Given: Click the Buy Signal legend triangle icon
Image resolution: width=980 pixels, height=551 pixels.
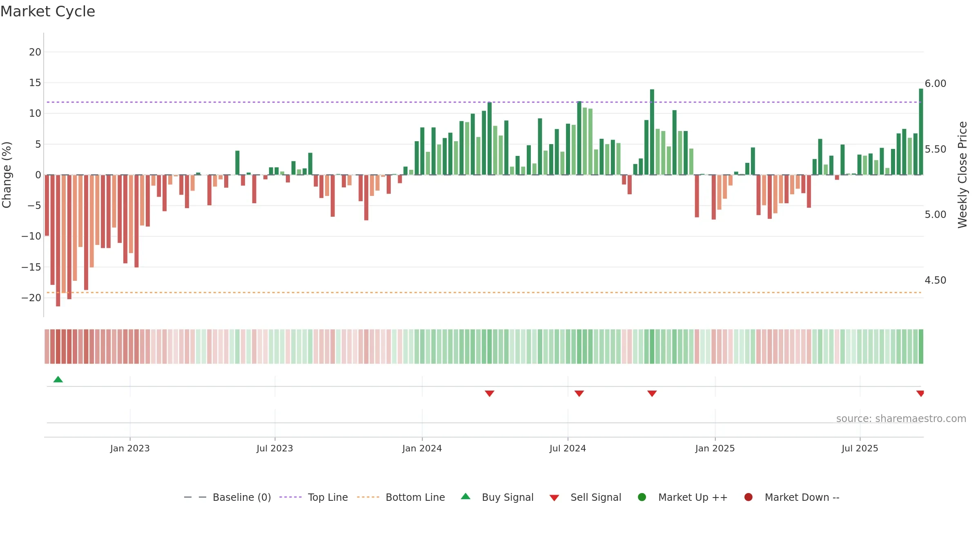Looking at the screenshot, I should [x=465, y=496].
